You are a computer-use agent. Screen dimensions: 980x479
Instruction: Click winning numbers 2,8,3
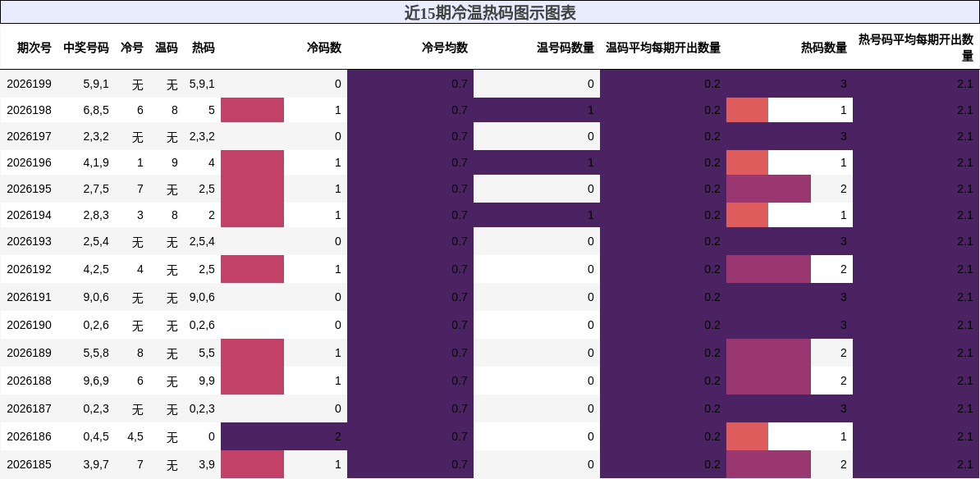pos(96,215)
